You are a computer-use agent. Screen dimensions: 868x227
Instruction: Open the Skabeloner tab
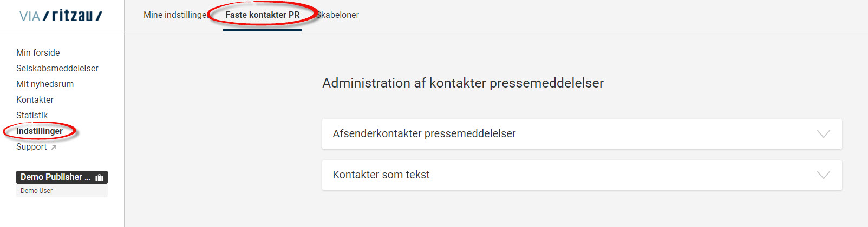click(x=339, y=15)
